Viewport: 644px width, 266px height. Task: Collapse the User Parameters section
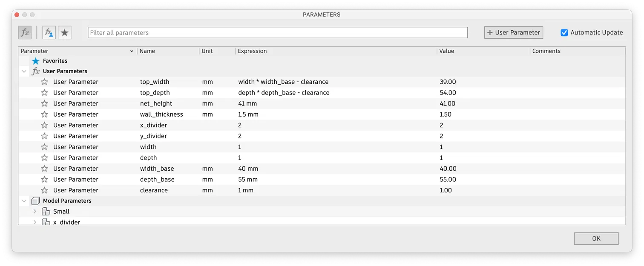(x=24, y=71)
